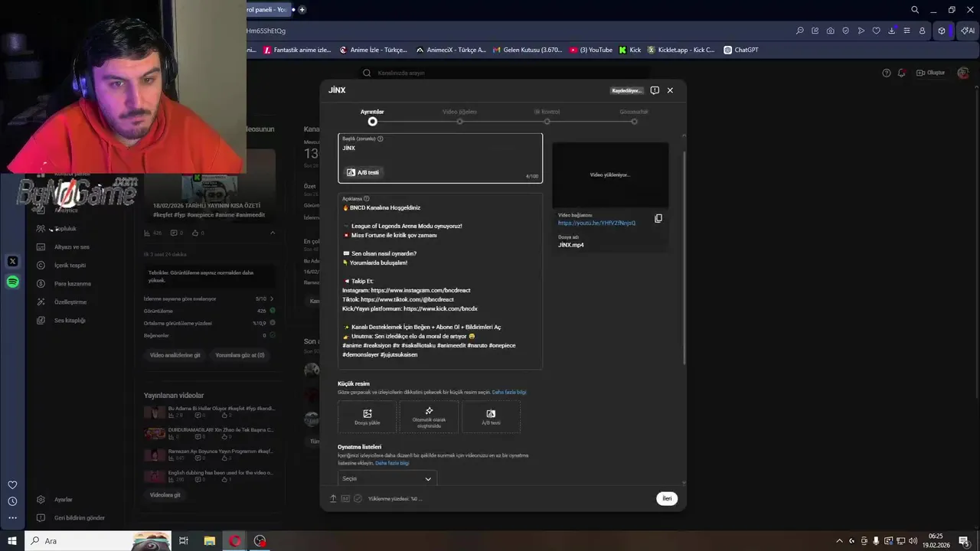980x551 pixels.
Task: Click the Opera profile account icon
Action: pyautogui.click(x=923, y=31)
